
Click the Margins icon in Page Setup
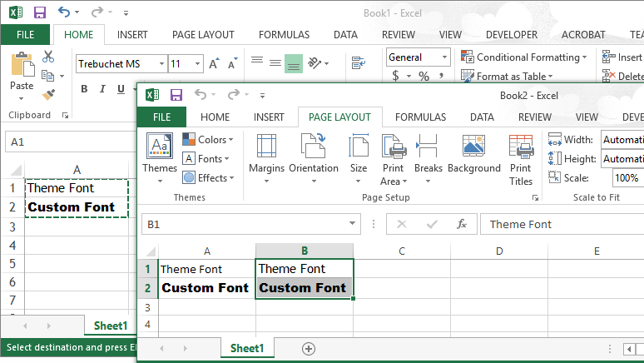coord(266,155)
